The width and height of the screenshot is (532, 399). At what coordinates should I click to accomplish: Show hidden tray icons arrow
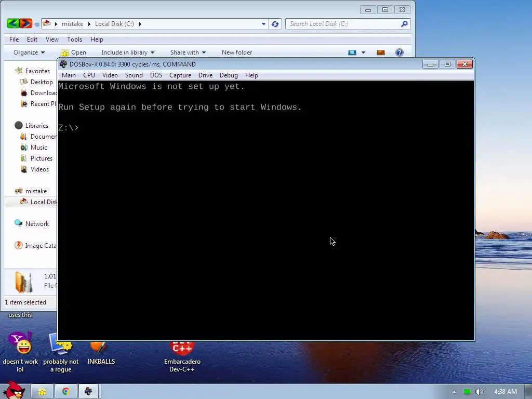(454, 392)
